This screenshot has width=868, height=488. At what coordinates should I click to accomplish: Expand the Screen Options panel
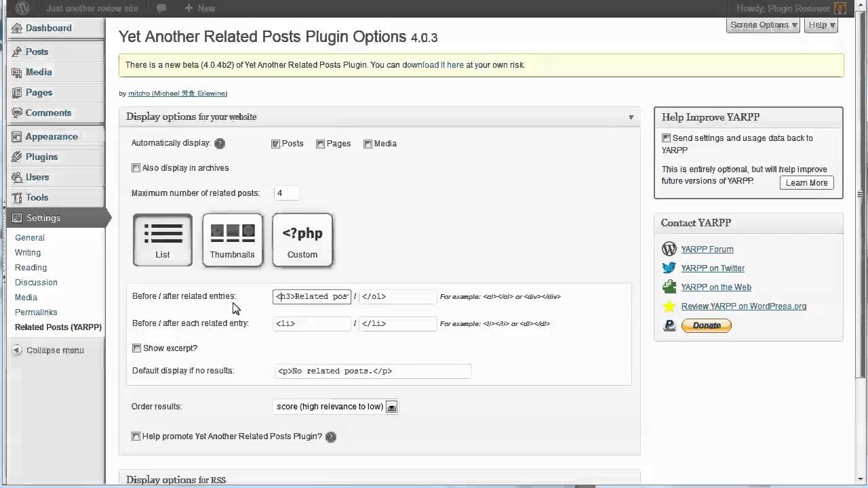[764, 25]
